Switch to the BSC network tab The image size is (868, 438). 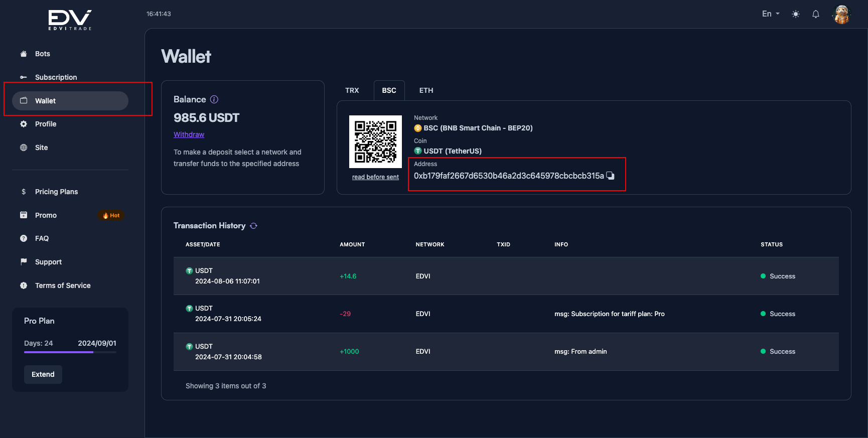[389, 90]
